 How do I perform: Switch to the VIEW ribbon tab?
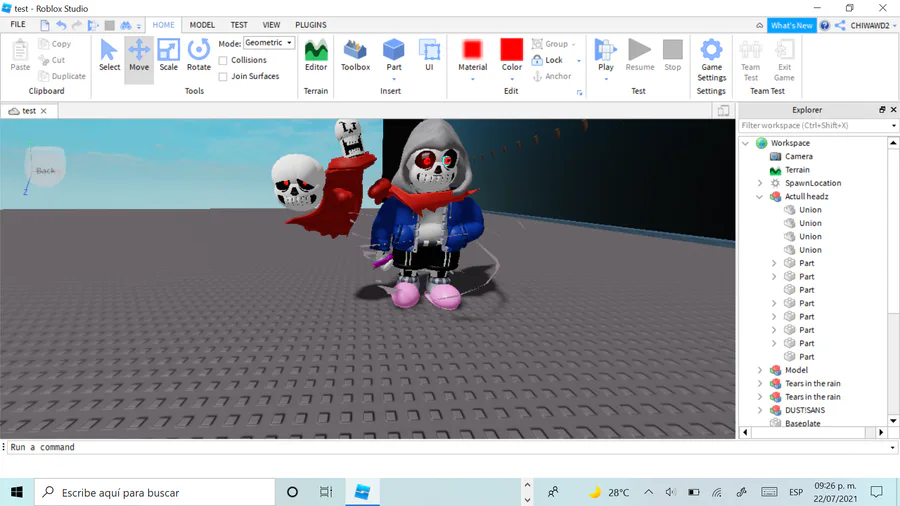(271, 25)
